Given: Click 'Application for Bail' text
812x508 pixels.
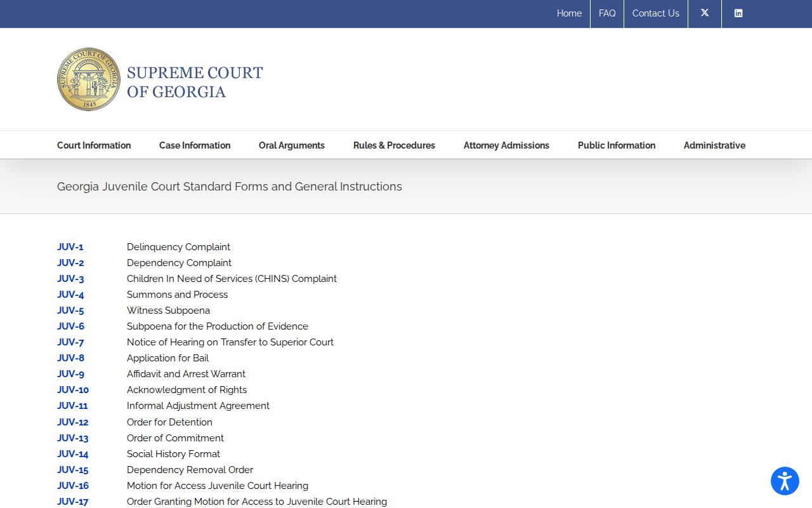Looking at the screenshot, I should pyautogui.click(x=167, y=358).
